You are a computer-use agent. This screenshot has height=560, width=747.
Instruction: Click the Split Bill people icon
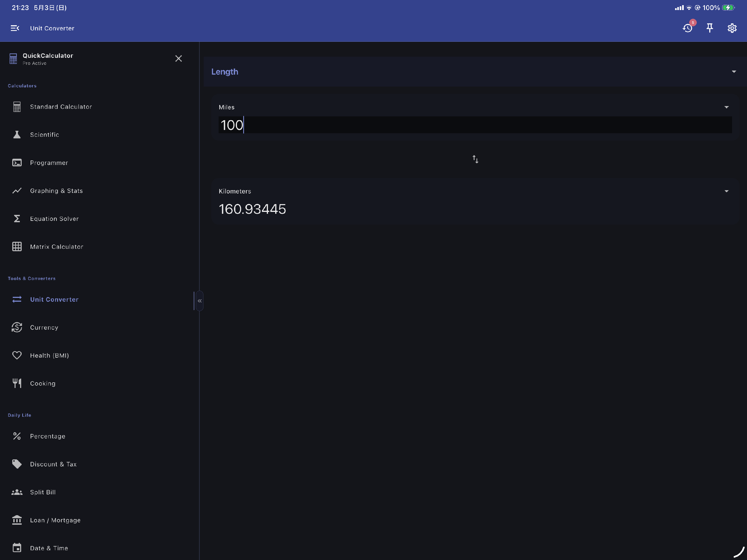pos(17,492)
